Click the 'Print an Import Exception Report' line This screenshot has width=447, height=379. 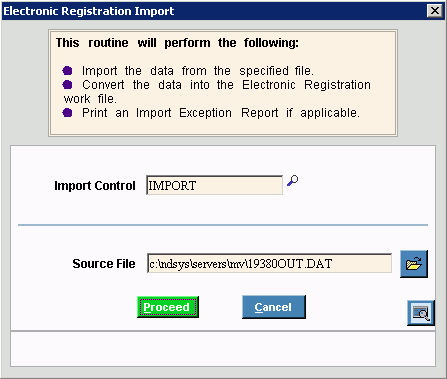(x=221, y=113)
